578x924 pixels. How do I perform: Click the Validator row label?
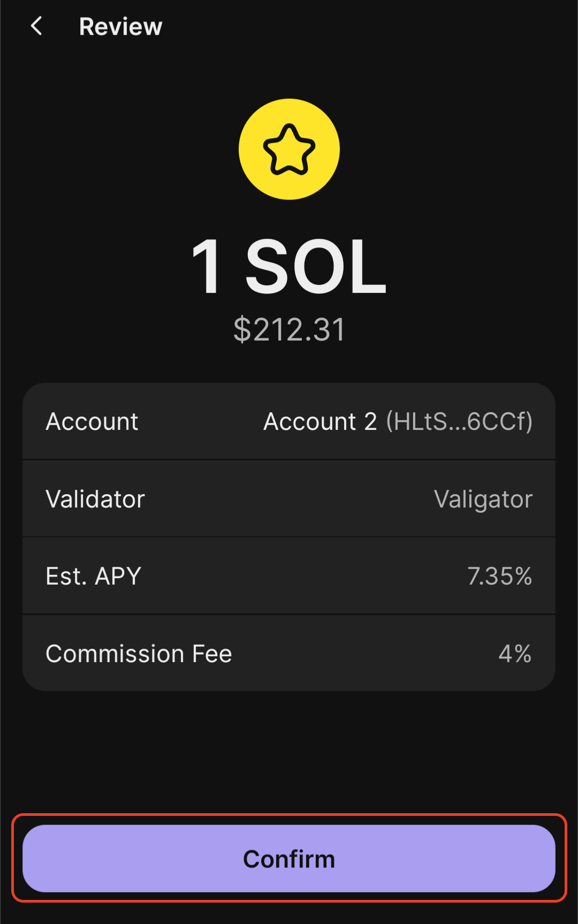(95, 499)
